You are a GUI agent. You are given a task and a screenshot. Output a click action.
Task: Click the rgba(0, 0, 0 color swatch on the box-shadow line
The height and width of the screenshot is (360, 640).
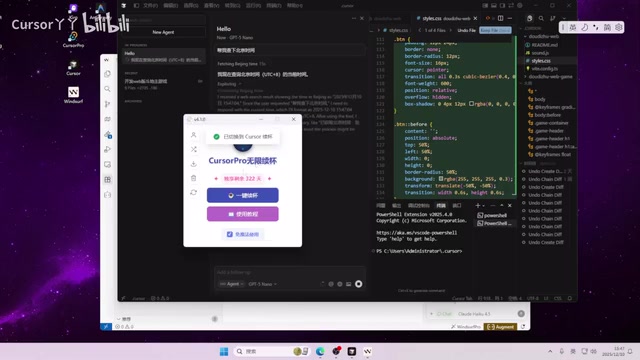point(471,104)
